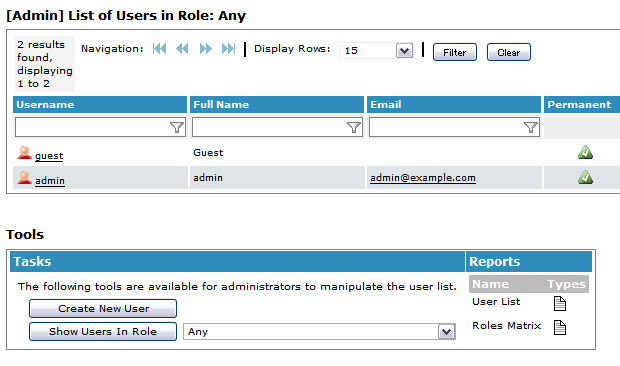Go to first page navigation arrow

[x=159, y=49]
